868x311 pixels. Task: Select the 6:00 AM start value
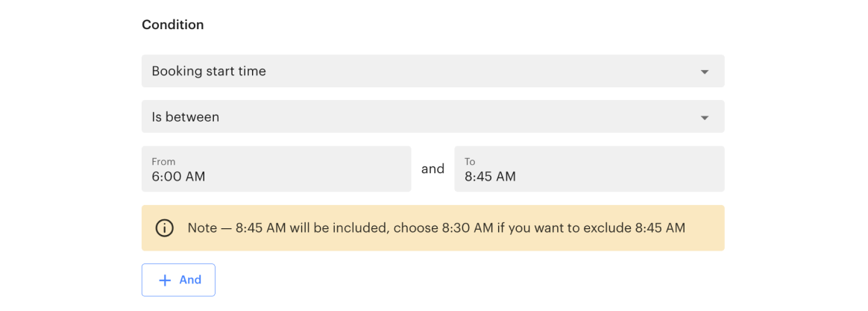pos(178,178)
